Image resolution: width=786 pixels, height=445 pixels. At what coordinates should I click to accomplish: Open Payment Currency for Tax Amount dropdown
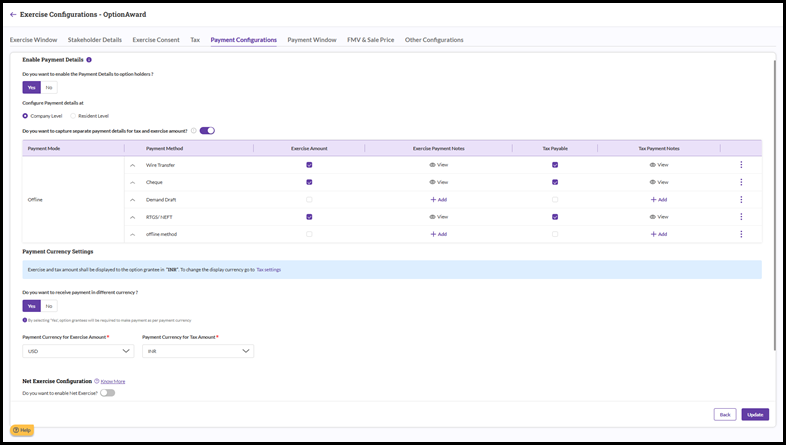coord(198,351)
